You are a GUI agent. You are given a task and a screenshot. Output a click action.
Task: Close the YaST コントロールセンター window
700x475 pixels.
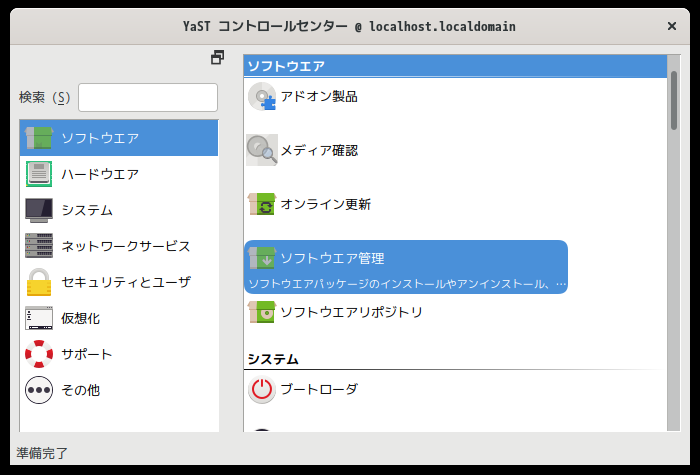[x=671, y=26]
